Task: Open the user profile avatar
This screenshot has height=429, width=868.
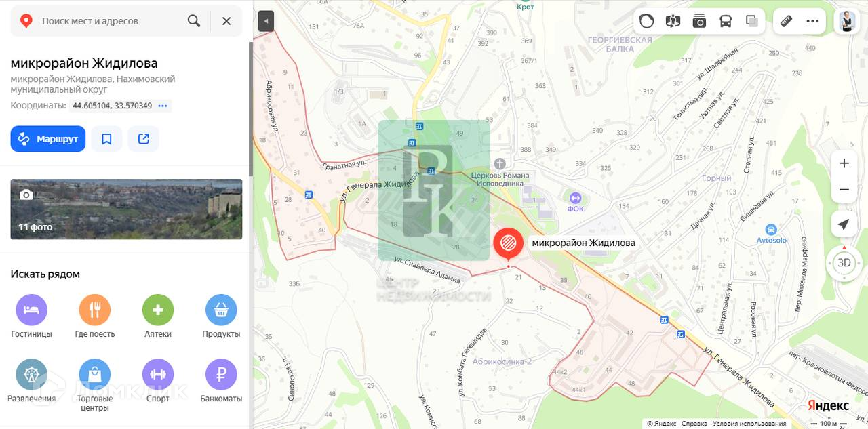Action: coord(846,21)
